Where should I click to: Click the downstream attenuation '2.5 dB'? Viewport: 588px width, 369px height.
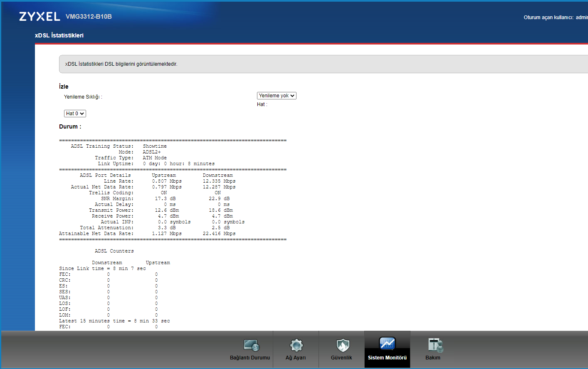tap(221, 228)
